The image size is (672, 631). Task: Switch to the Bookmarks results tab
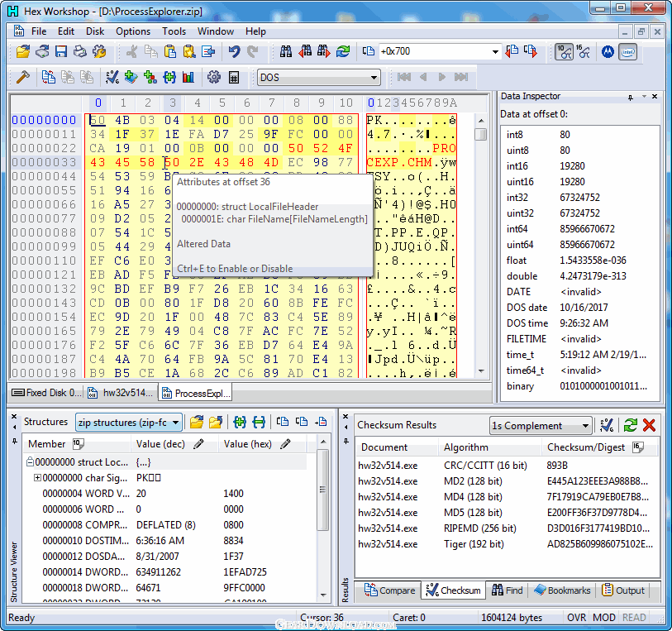click(562, 590)
